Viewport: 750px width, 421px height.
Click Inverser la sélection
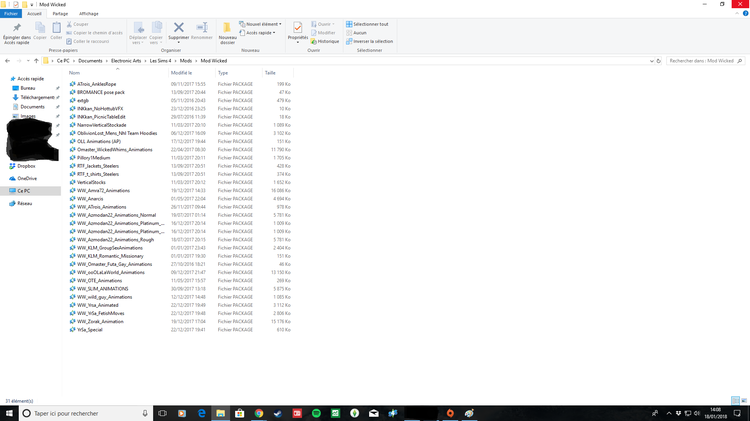point(369,41)
